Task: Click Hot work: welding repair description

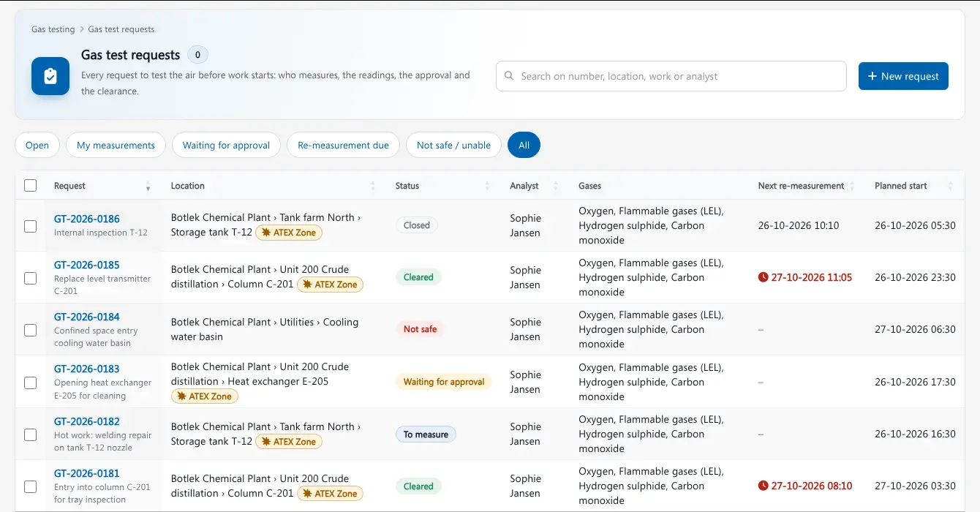Action: click(102, 441)
